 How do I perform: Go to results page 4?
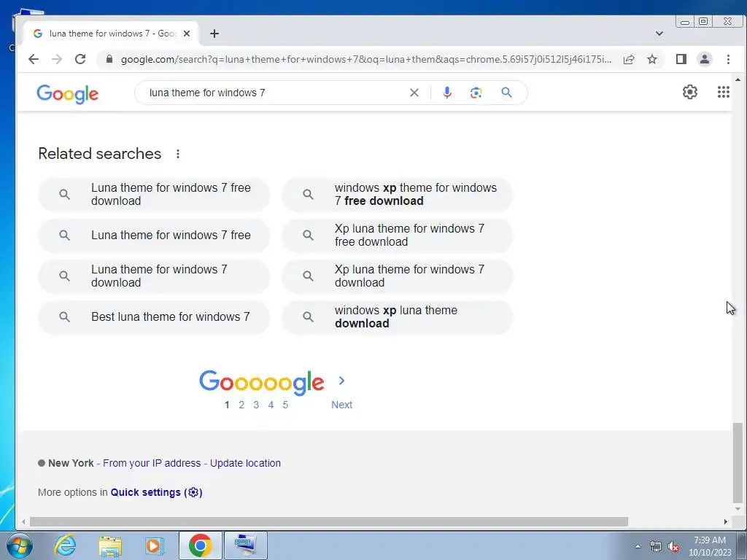coord(271,405)
